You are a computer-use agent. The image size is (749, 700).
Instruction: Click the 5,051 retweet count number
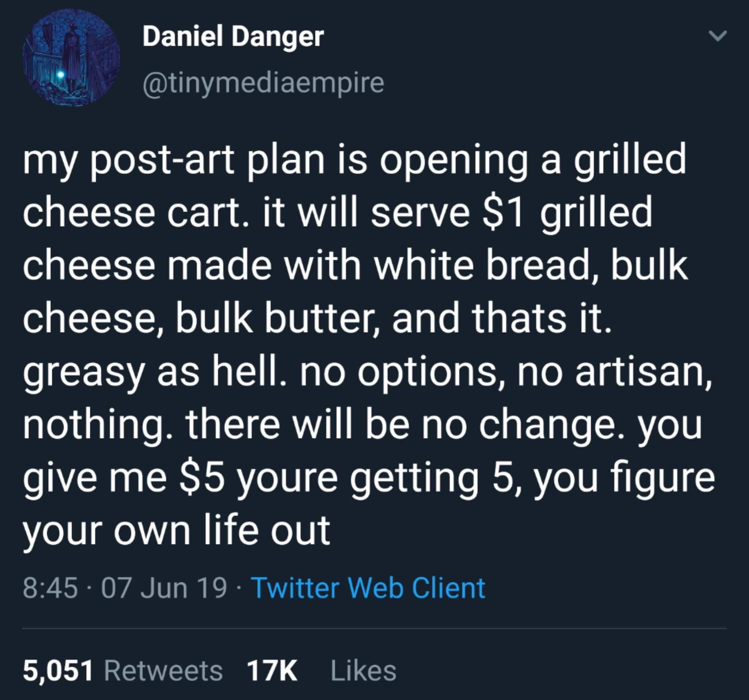(58, 671)
